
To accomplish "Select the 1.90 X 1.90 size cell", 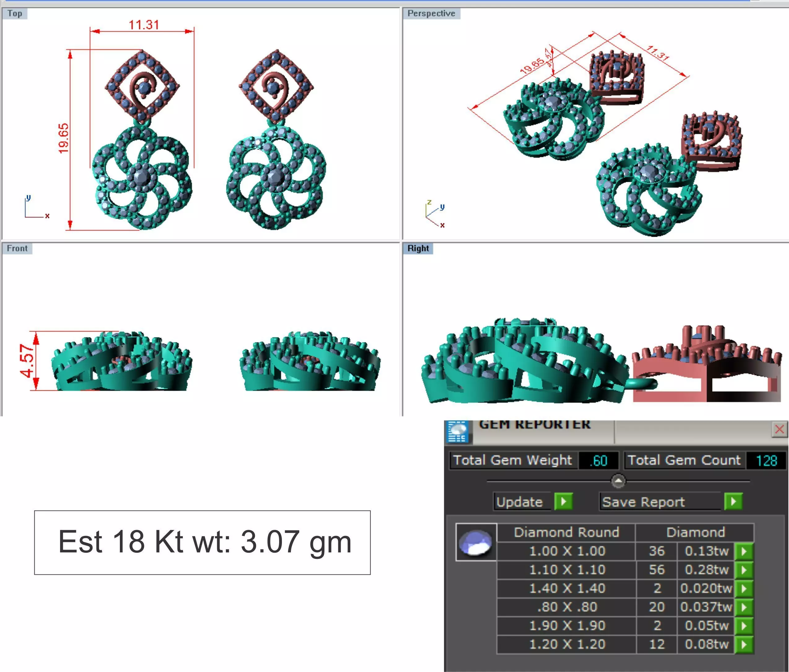I will [x=566, y=626].
